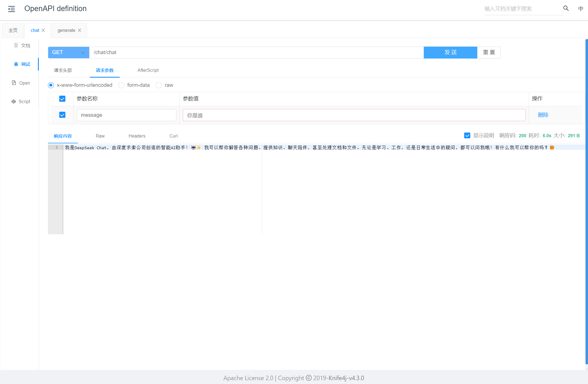
Task: Close the chat tab
Action: point(43,30)
